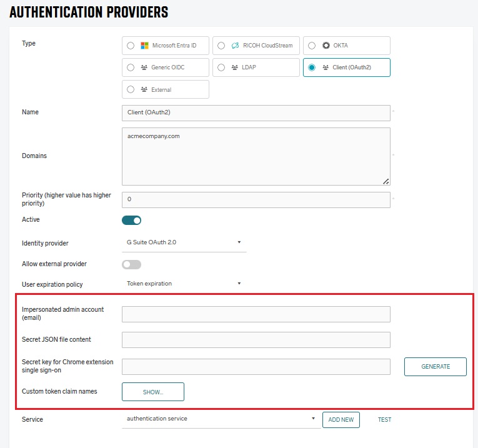
Task: Click SHOW for custom token claim names
Action: pos(153,392)
